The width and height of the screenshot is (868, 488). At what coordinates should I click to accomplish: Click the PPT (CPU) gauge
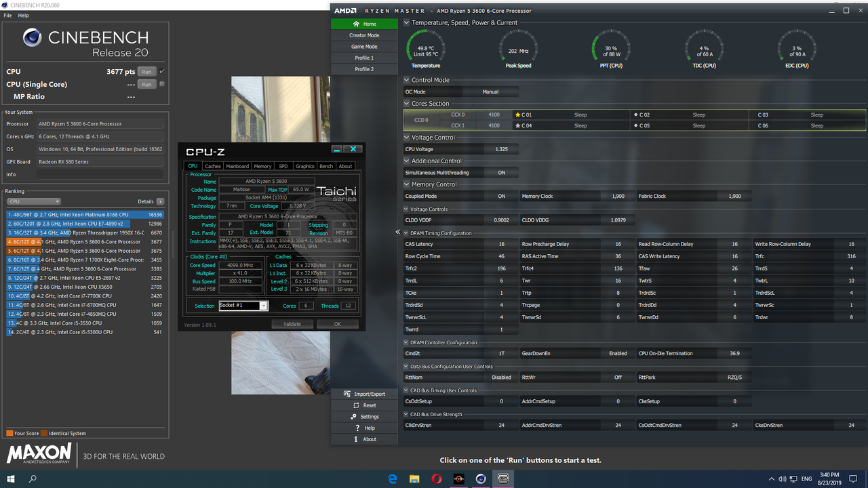pos(611,49)
